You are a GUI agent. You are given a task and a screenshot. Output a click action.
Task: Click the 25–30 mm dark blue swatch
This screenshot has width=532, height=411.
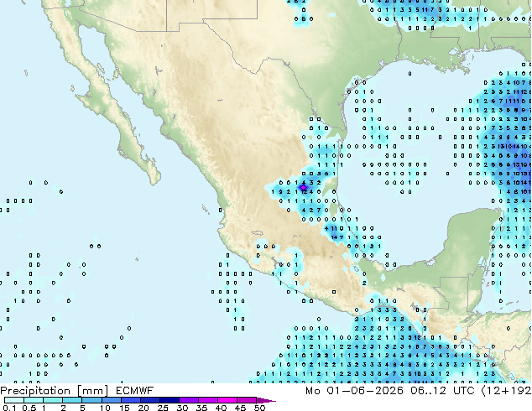[x=169, y=400]
